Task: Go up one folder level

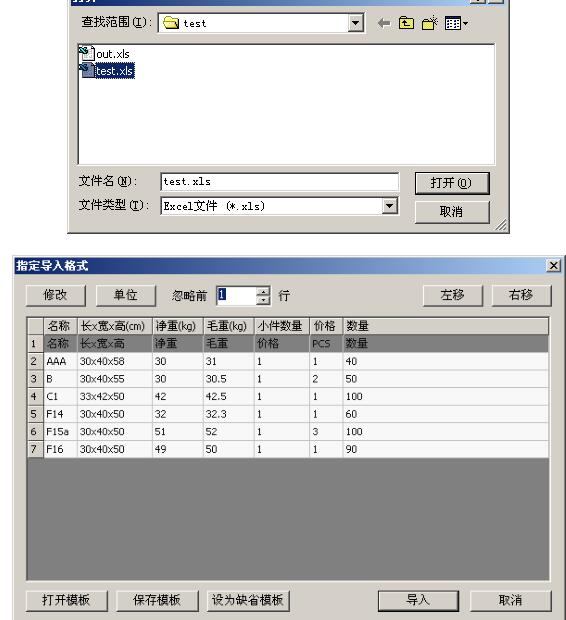Action: click(406, 23)
